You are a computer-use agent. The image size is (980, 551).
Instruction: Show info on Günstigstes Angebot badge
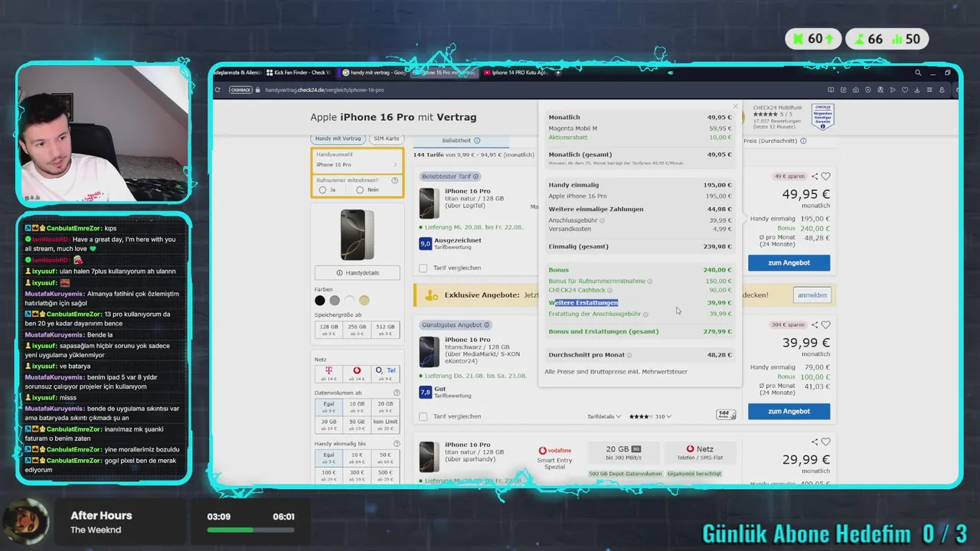tap(487, 325)
